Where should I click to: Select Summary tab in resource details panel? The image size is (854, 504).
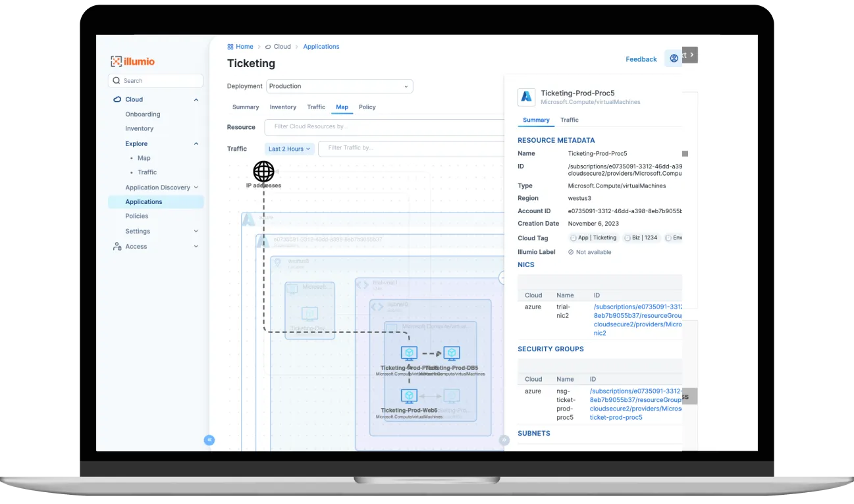point(536,120)
